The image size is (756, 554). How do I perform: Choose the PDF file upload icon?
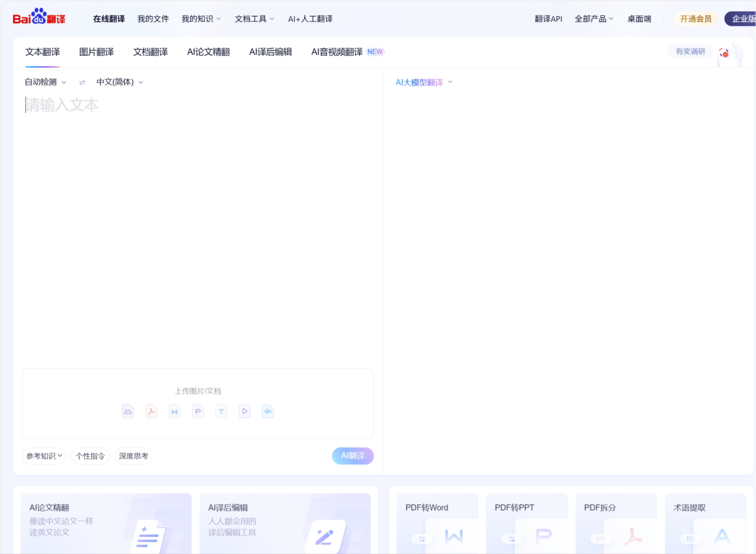[x=151, y=411]
